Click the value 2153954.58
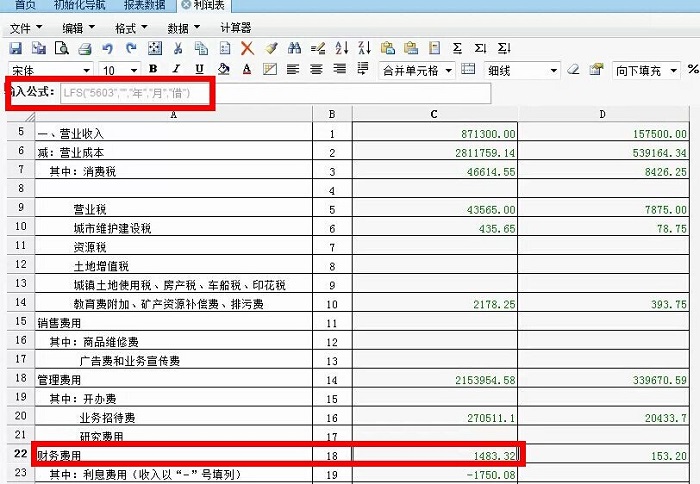 [485, 380]
